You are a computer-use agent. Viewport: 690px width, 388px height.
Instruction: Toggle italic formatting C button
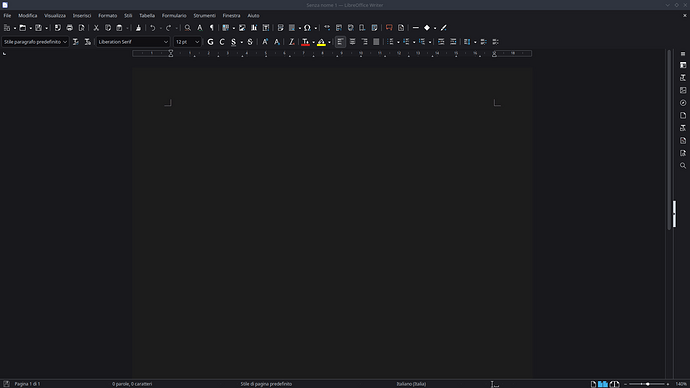pos(222,42)
